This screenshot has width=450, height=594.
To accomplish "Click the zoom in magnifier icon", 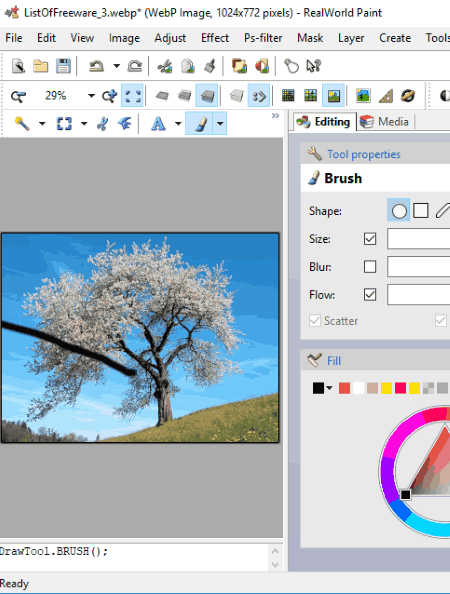I will point(109,96).
